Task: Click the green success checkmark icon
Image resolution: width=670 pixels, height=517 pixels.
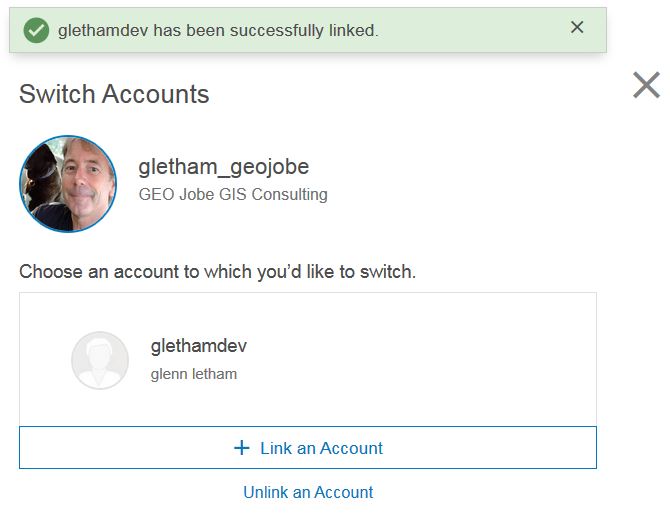Action: pyautogui.click(x=37, y=30)
